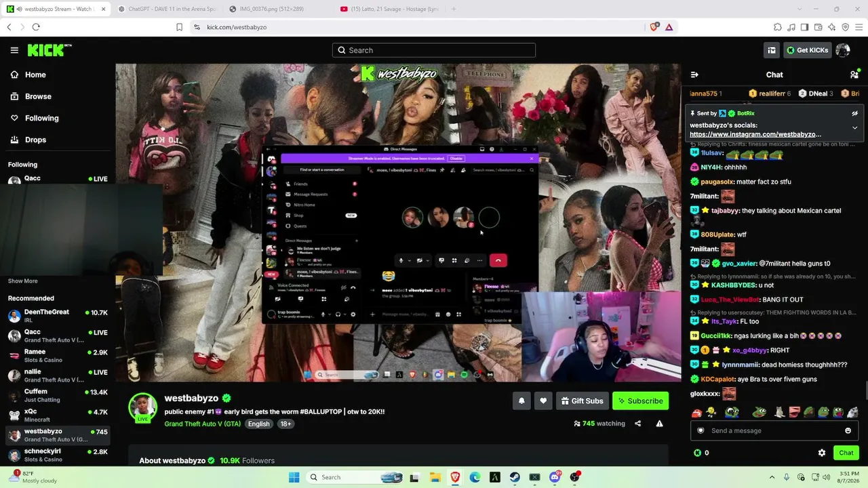Screen dimensions: 868x488
Task: Hide the pinned BotRix message
Action: [854, 113]
